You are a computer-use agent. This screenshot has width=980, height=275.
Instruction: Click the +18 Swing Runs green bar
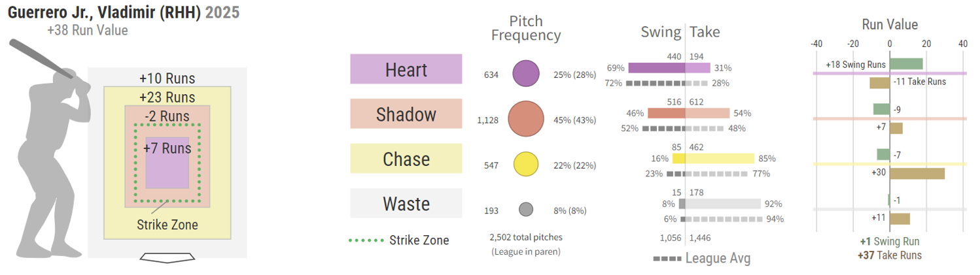click(x=906, y=64)
